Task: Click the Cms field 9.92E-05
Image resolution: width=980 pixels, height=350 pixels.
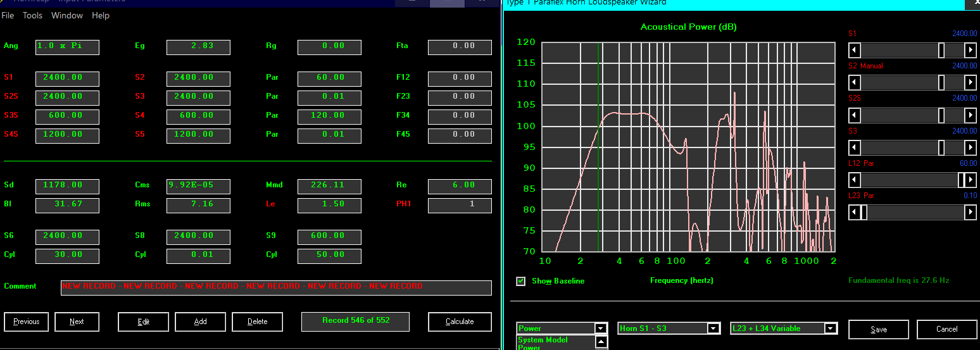Action: 198,186
